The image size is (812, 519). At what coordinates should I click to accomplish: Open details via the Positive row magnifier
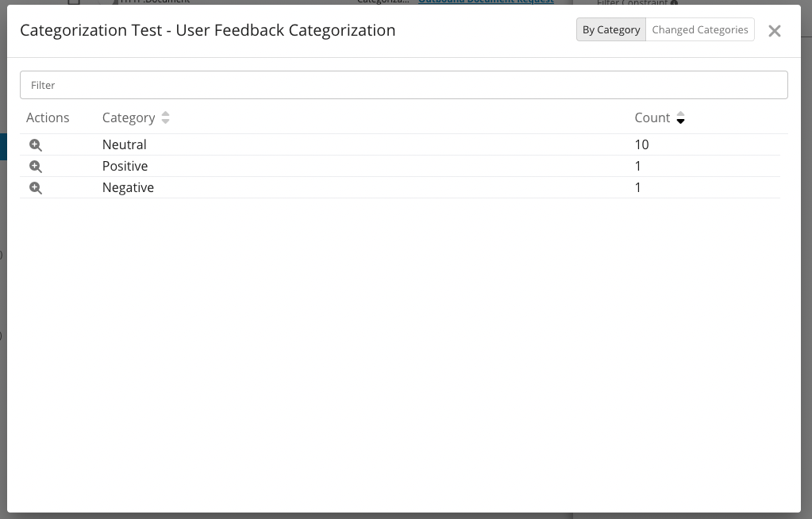(x=36, y=167)
